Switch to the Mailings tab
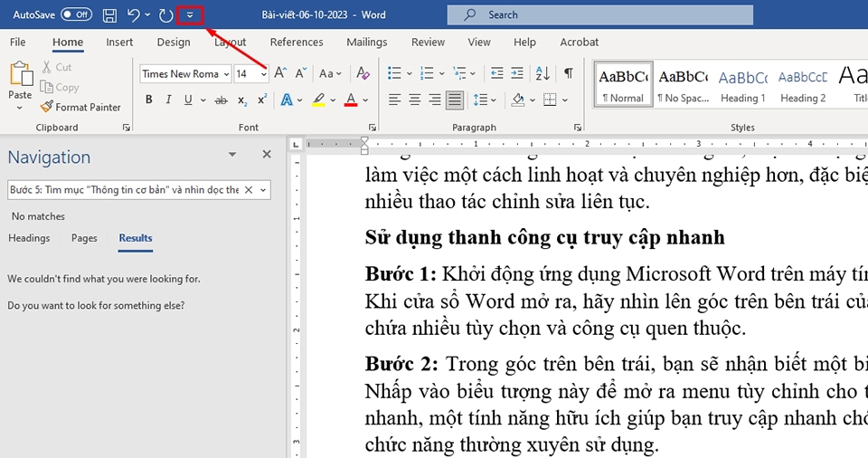Image resolution: width=868 pixels, height=458 pixels. 366,43
